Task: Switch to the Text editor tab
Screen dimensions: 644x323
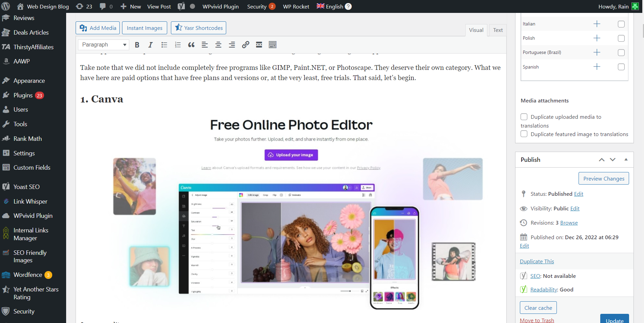Action: pos(498,30)
